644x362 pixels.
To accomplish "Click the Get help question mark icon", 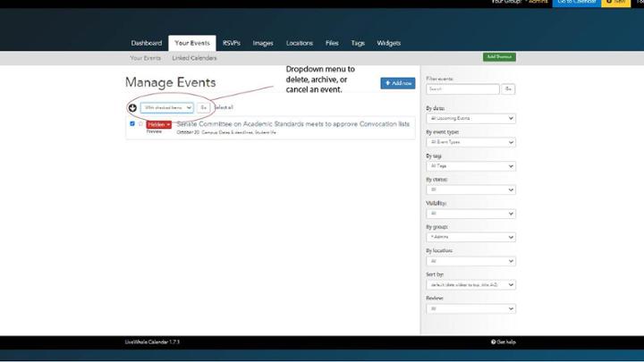I will click(493, 341).
